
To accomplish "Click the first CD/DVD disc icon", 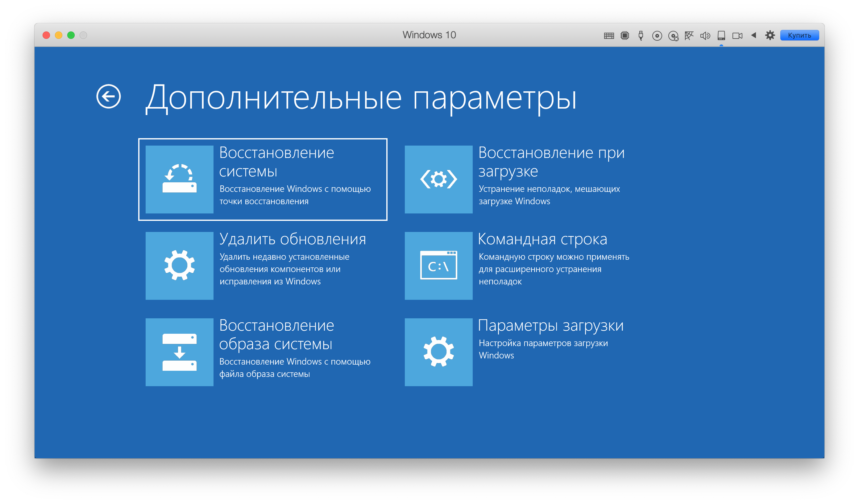I will point(657,35).
